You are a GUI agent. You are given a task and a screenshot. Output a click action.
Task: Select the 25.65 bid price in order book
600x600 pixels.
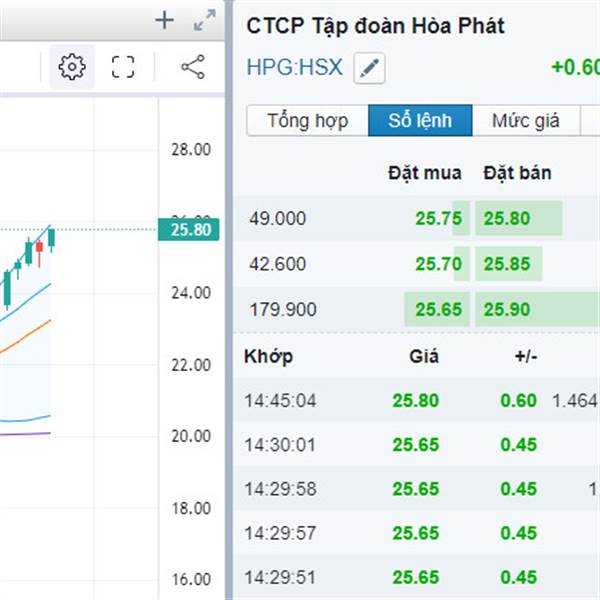[439, 310]
